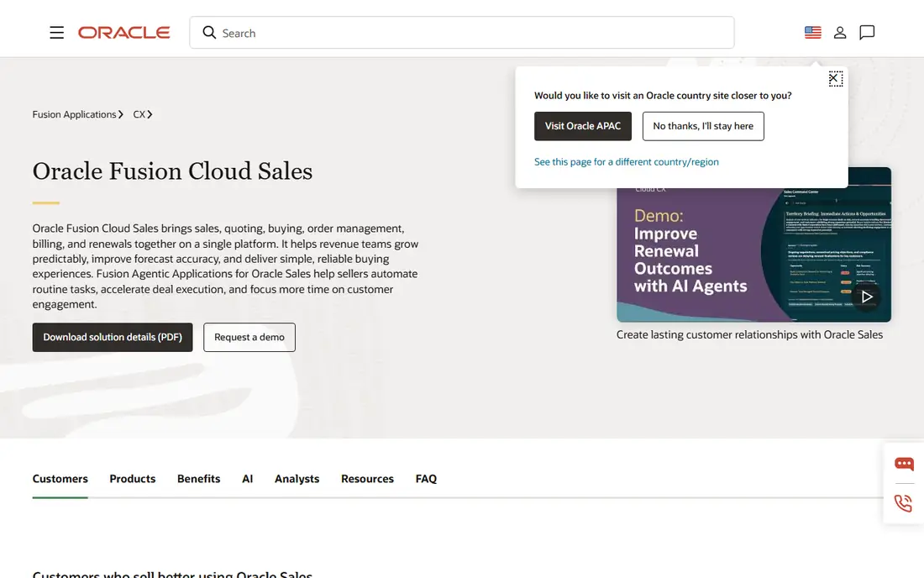Select the AI tab
The height and width of the screenshot is (578, 924).
coord(248,478)
